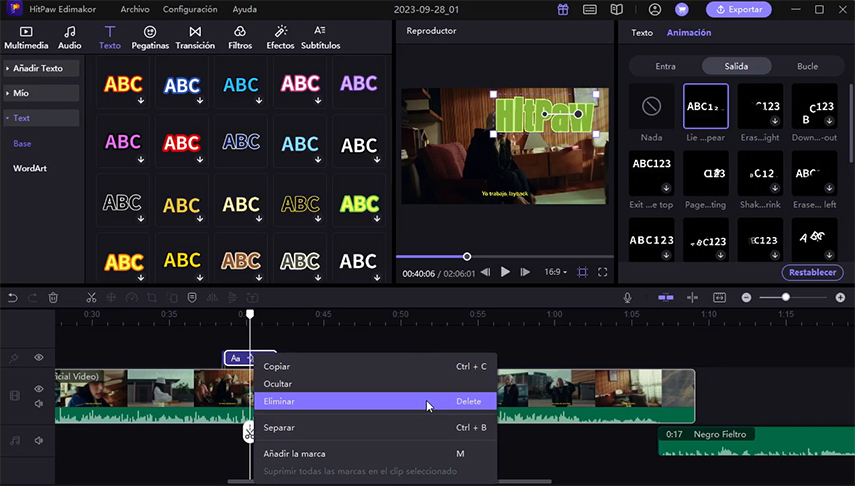Toggle visibility of the video track
Viewport: 855px width, 486px height.
[39, 389]
